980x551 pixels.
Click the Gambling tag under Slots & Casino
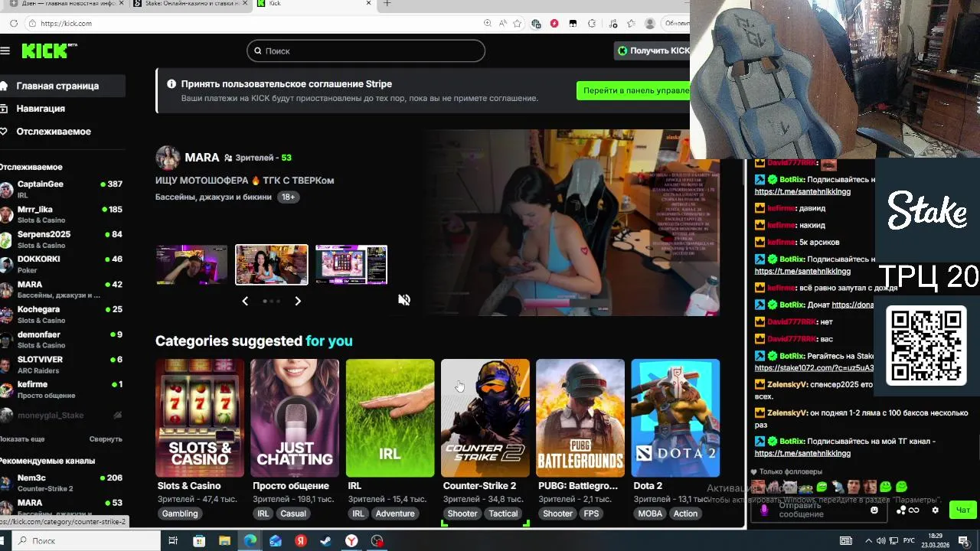pos(180,514)
